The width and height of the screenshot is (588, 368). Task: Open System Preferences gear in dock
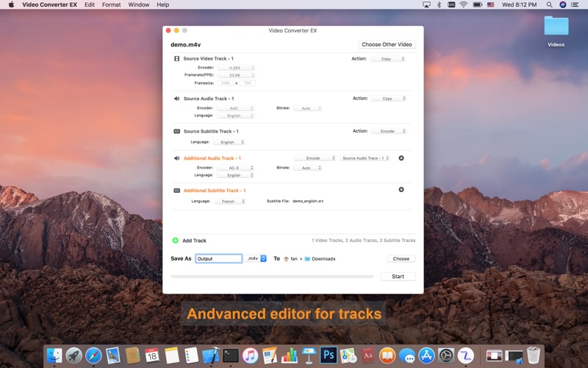(x=446, y=355)
